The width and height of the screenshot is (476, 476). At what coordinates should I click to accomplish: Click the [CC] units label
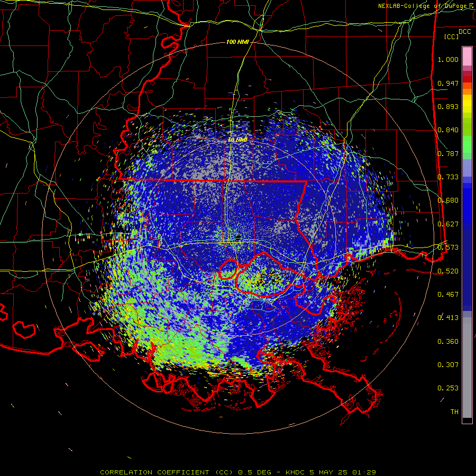pos(452,36)
